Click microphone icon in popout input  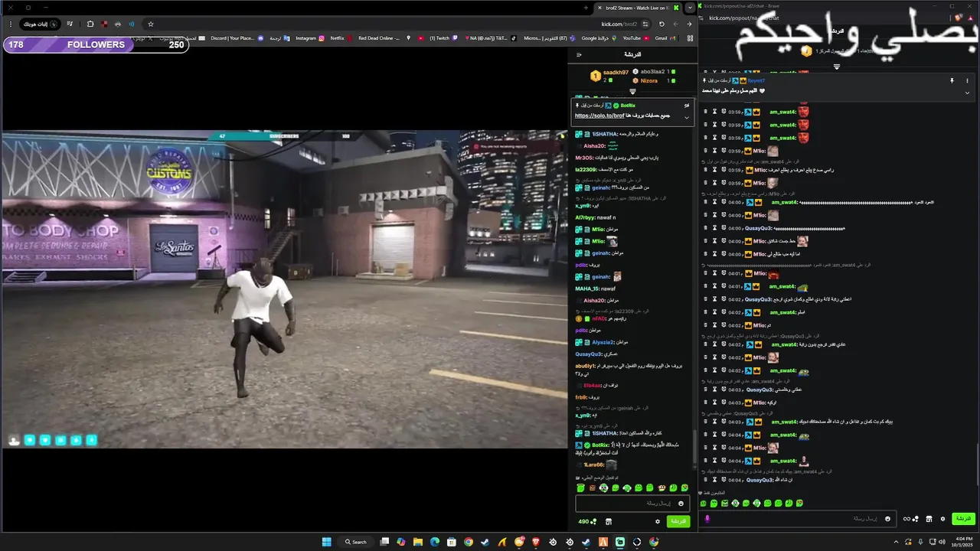(x=707, y=519)
